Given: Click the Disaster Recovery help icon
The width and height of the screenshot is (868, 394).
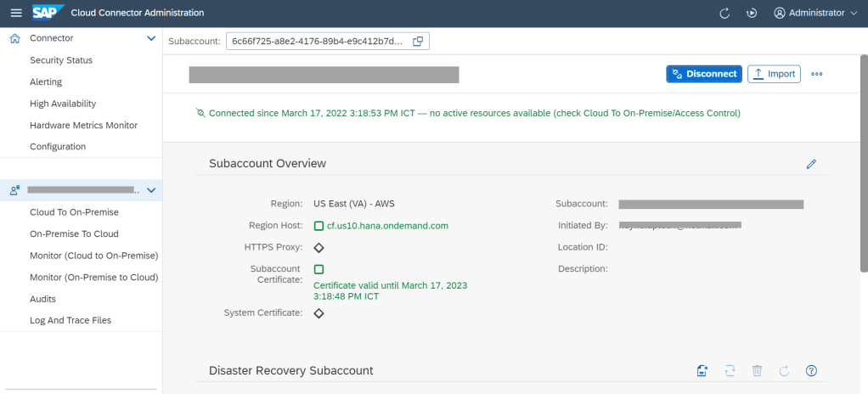Looking at the screenshot, I should click(811, 370).
